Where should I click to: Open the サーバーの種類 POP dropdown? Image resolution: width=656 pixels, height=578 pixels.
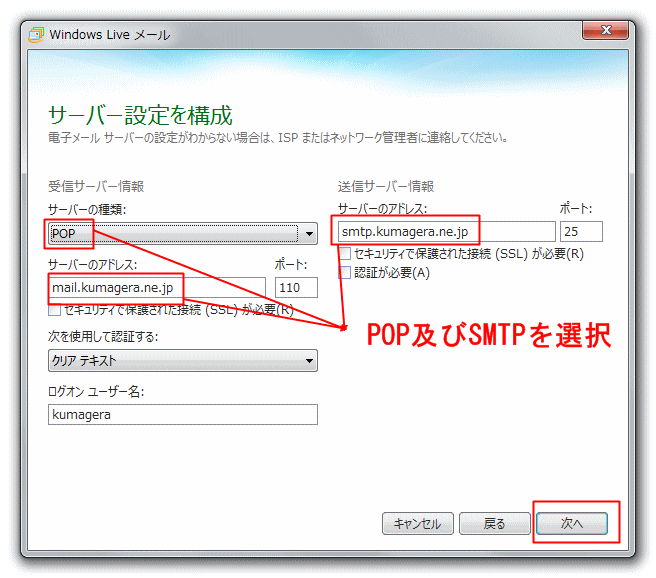[183, 233]
